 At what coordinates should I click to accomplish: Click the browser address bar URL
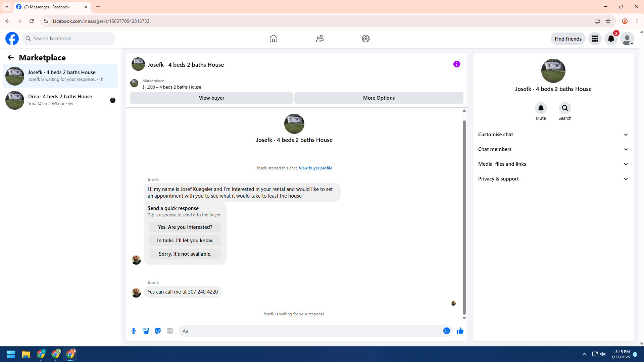tap(101, 21)
